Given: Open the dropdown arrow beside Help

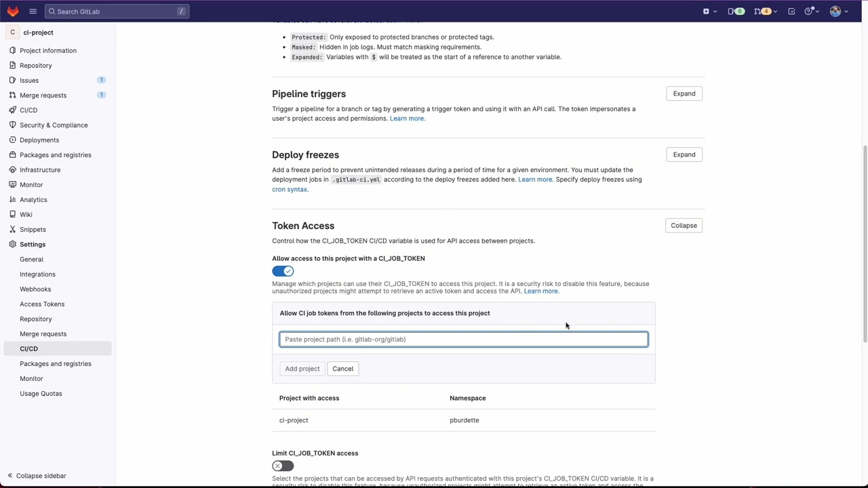Looking at the screenshot, I should (817, 12).
